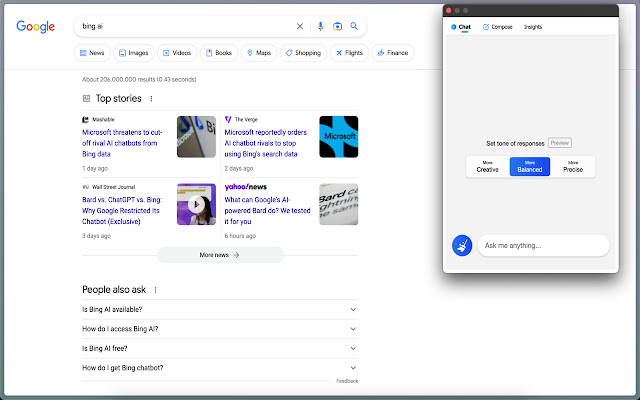The width and height of the screenshot is (640, 400).
Task: Click the arrow in More news
Action: coord(236,255)
